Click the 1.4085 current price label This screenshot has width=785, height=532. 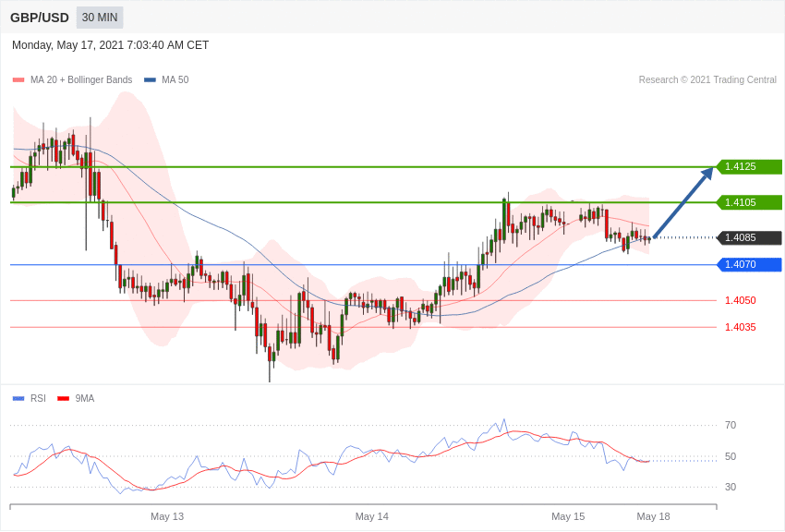[750, 237]
